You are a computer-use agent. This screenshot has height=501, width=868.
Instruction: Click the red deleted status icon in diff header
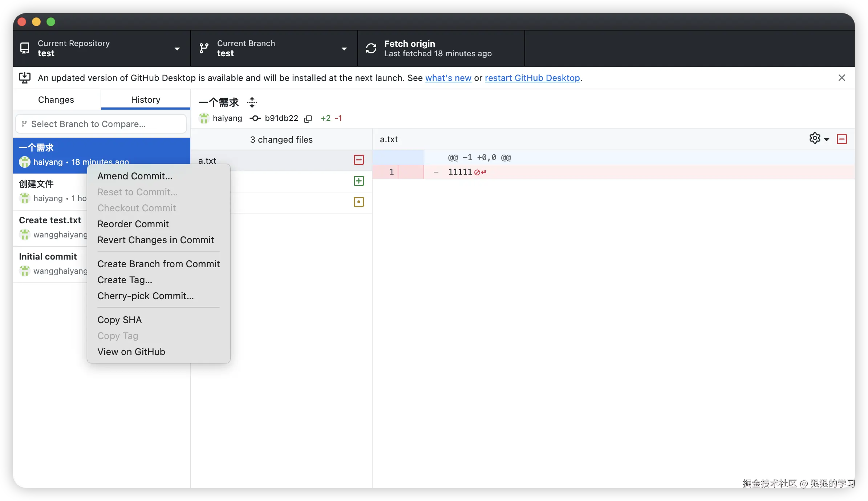coord(842,139)
